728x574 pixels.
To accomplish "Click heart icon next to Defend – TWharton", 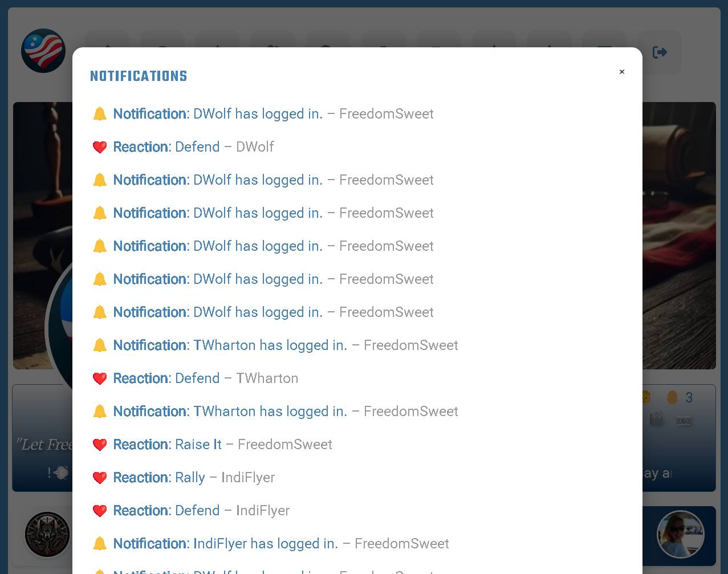I will point(100,378).
